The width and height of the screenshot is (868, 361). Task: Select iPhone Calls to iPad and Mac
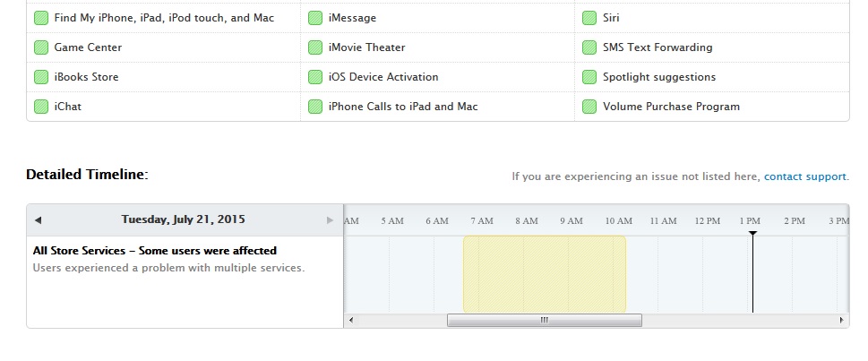(403, 107)
